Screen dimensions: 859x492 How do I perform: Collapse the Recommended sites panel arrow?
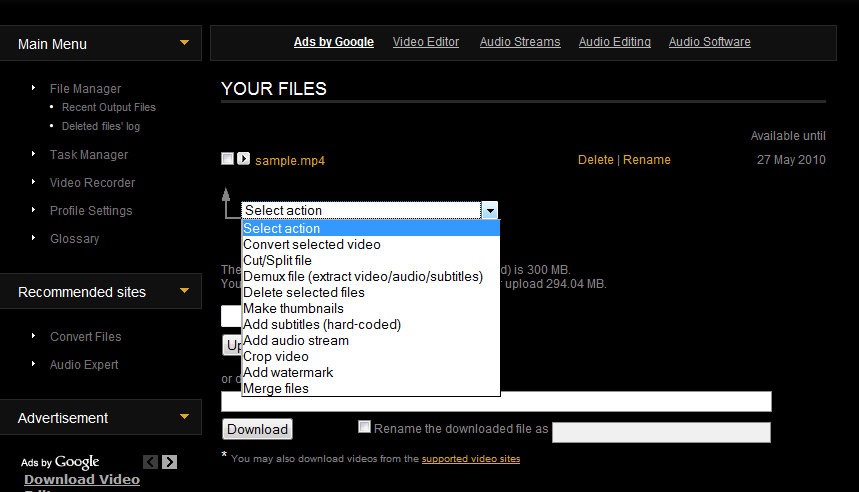[184, 291]
